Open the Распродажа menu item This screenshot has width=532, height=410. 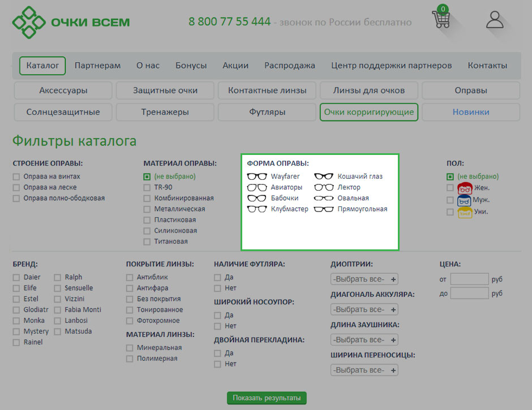click(x=289, y=66)
